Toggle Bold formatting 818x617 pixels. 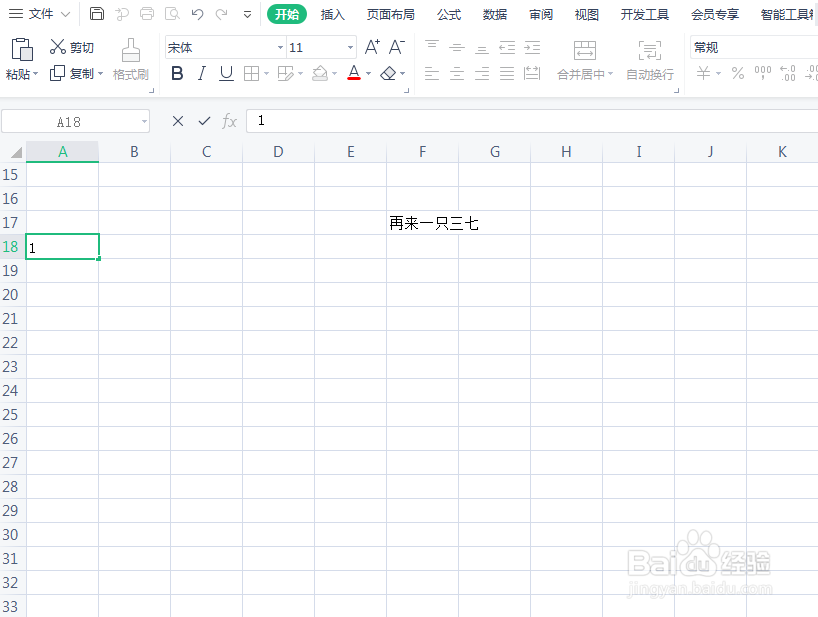(x=177, y=74)
